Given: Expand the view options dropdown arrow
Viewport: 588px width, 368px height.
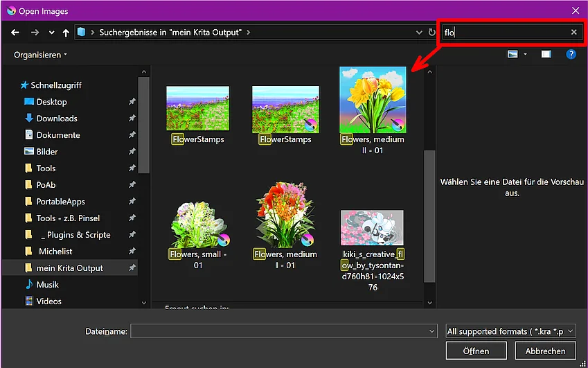Looking at the screenshot, I should (x=525, y=54).
